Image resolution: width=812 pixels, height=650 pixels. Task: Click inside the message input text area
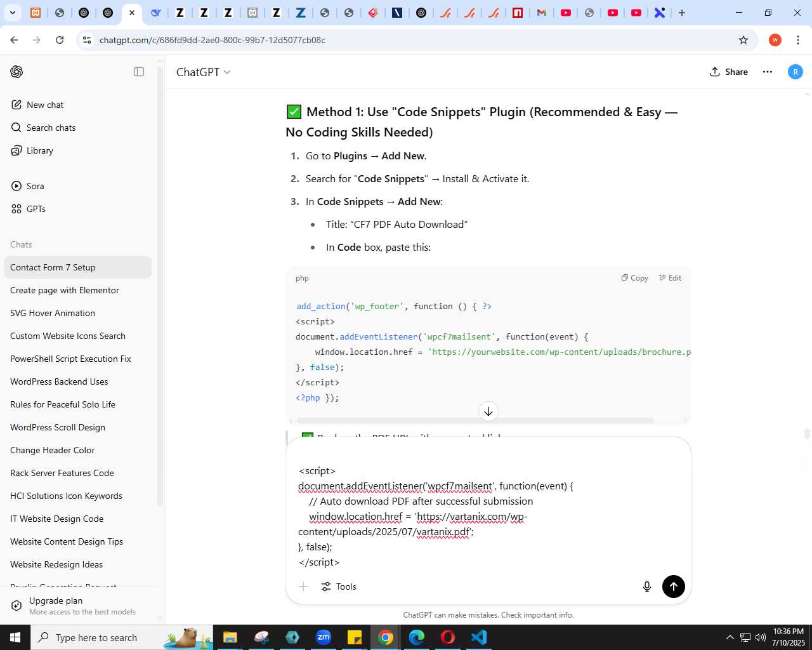coord(488,508)
